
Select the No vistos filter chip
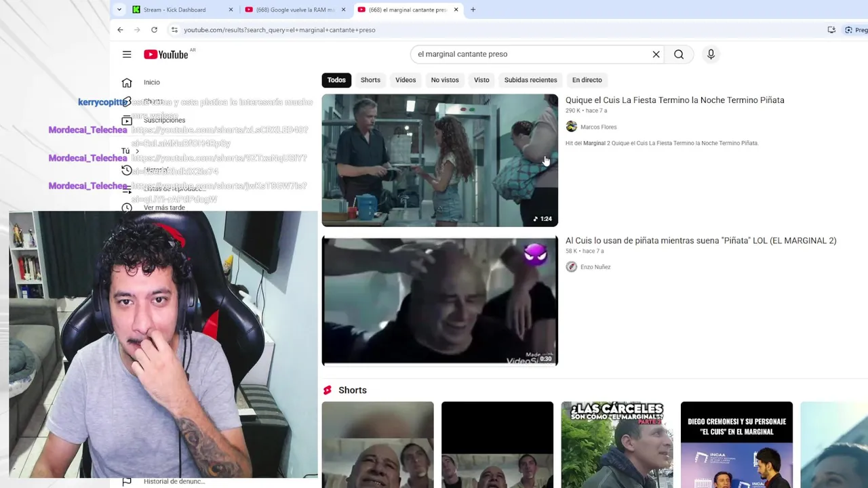445,80
